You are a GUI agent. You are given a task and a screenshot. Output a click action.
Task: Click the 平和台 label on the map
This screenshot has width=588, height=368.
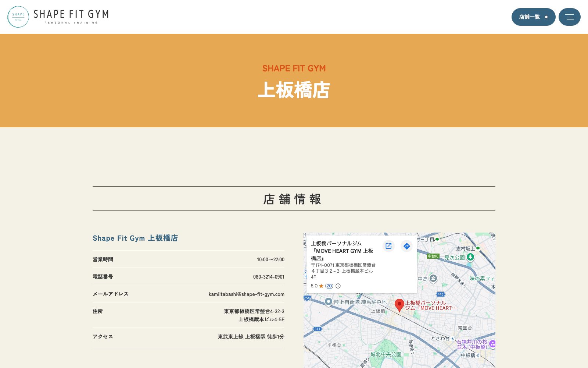pyautogui.click(x=334, y=345)
